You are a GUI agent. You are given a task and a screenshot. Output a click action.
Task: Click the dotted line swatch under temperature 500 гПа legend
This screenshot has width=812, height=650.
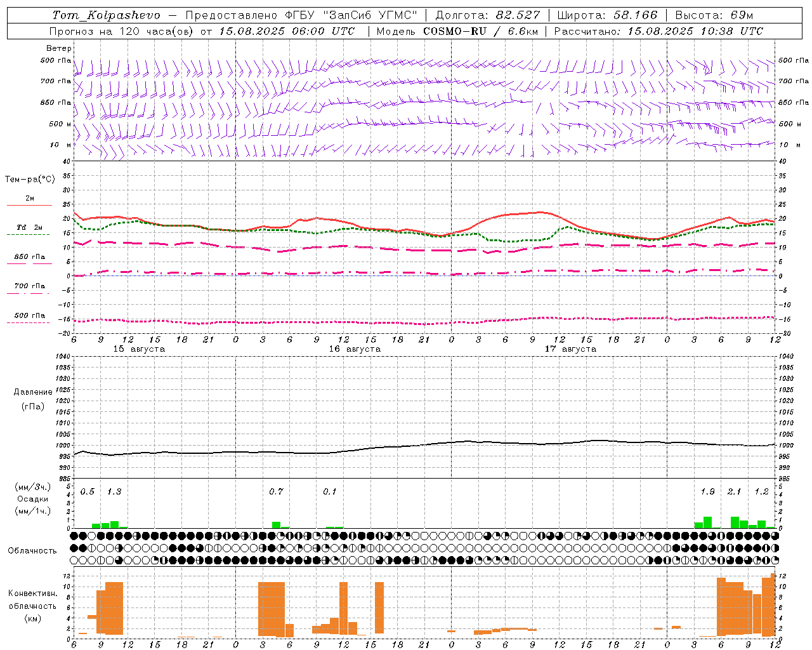pyautogui.click(x=28, y=322)
